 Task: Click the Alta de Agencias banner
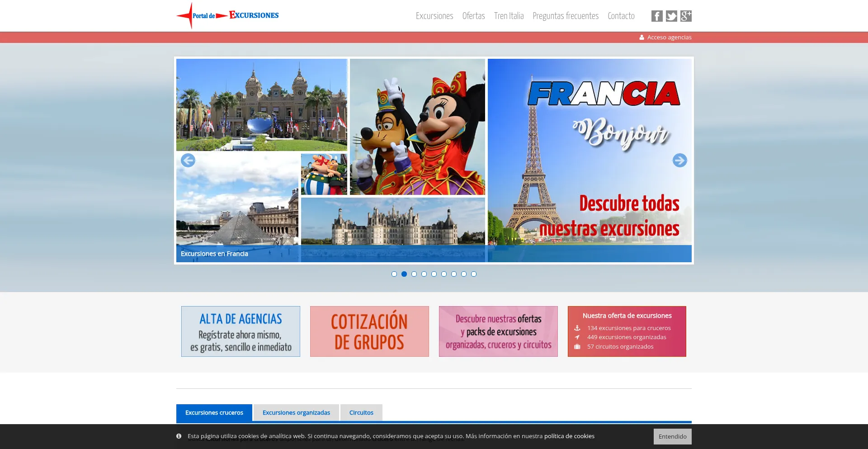[x=241, y=331]
